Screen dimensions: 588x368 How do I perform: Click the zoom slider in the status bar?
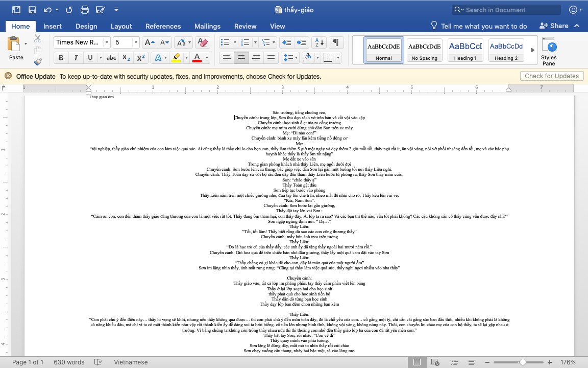click(518, 362)
